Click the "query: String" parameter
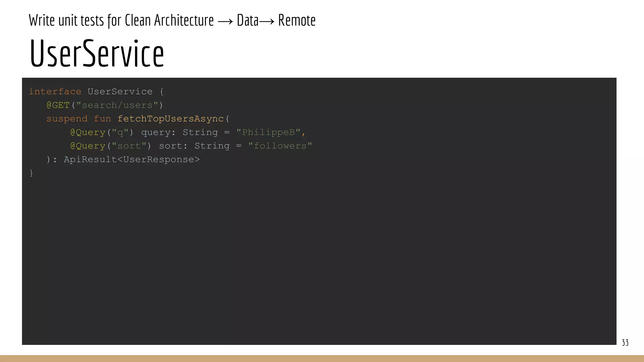644x362 pixels. coord(179,132)
